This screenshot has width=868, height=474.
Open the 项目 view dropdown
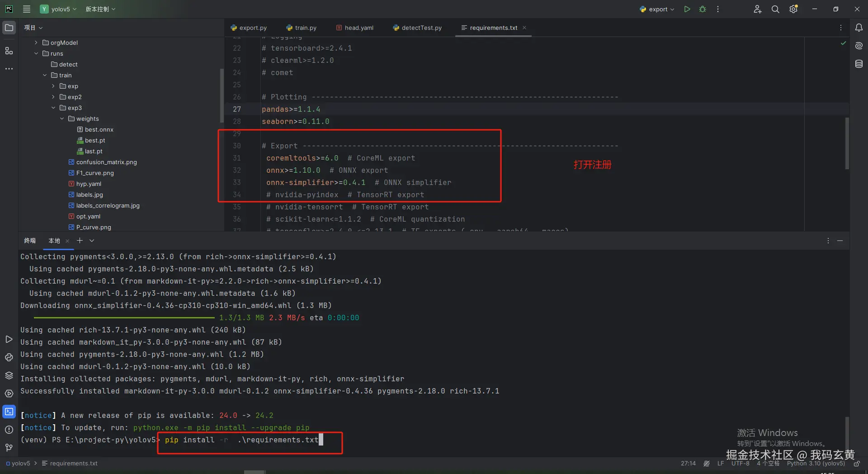(33, 28)
